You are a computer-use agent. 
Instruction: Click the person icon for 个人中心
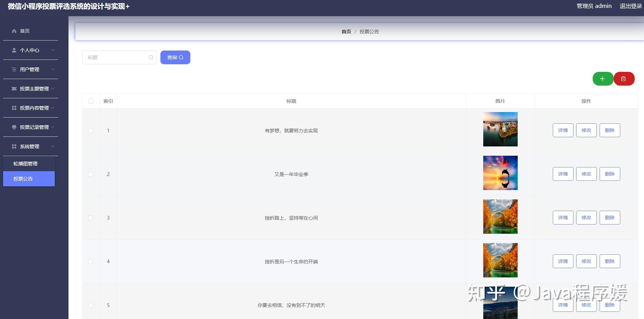coord(14,50)
